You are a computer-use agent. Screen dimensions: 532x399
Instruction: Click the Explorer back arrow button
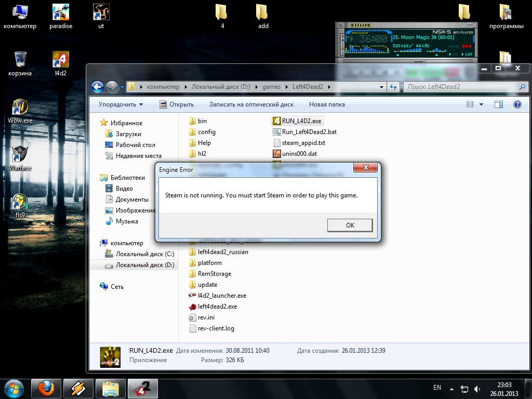pos(97,87)
